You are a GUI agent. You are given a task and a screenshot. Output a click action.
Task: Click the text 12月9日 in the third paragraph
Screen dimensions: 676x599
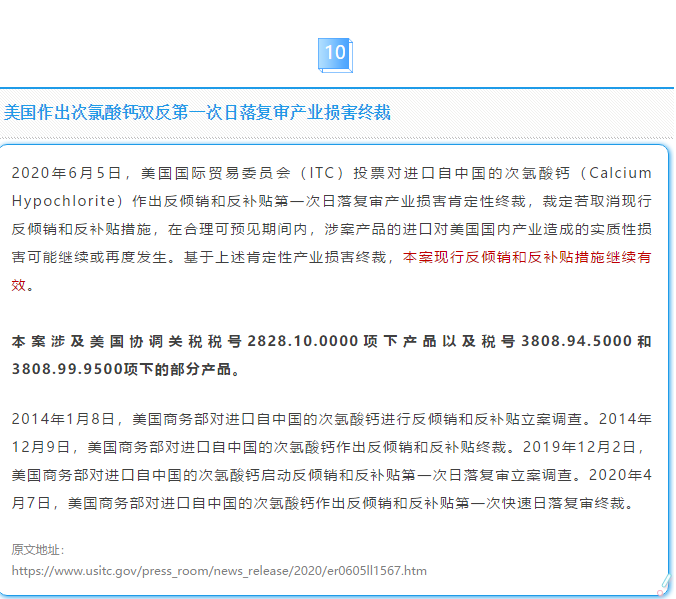[x=40, y=447]
